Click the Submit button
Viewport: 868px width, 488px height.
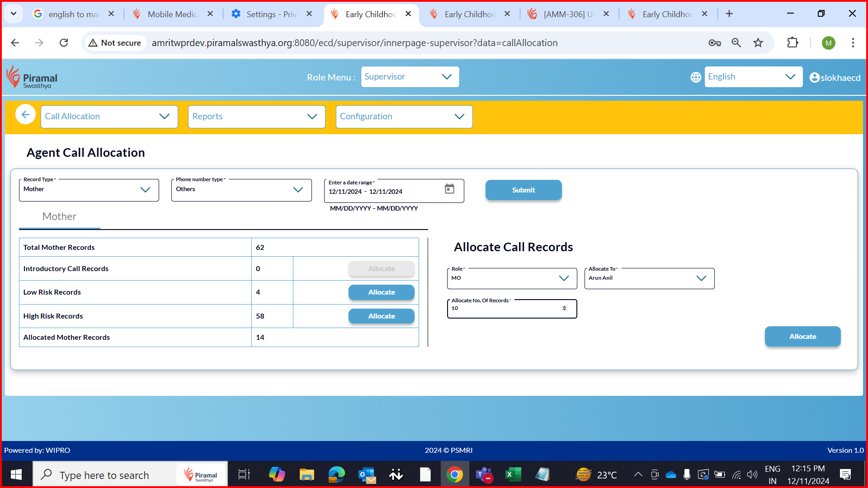pos(523,190)
